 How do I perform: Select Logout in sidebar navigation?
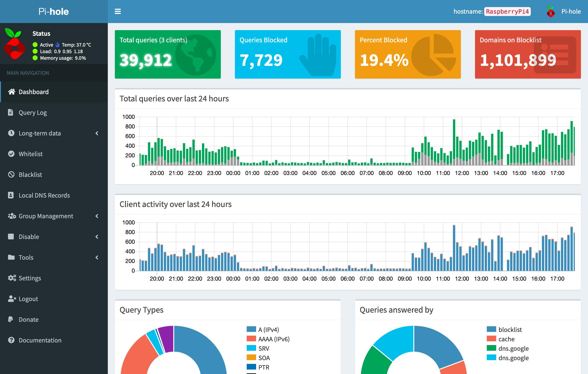point(28,299)
